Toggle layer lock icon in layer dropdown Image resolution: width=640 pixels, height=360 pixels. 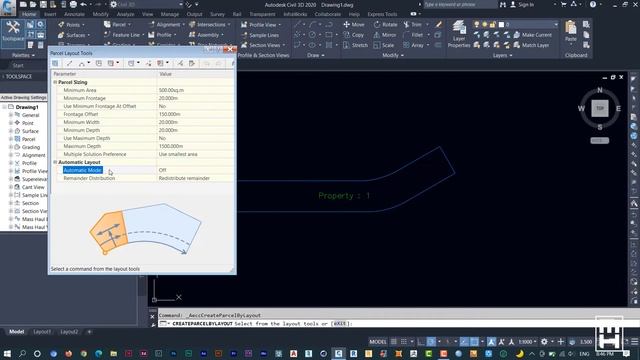coord(492,24)
